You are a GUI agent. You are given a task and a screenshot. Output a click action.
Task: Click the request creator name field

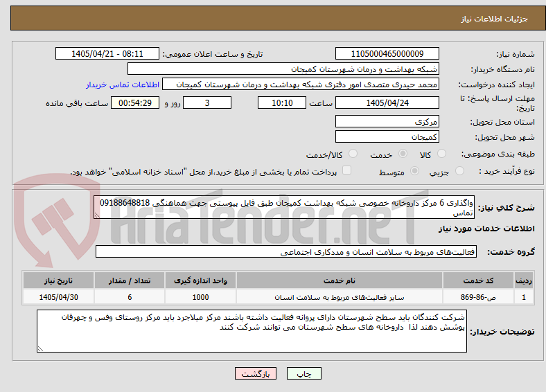301,84
